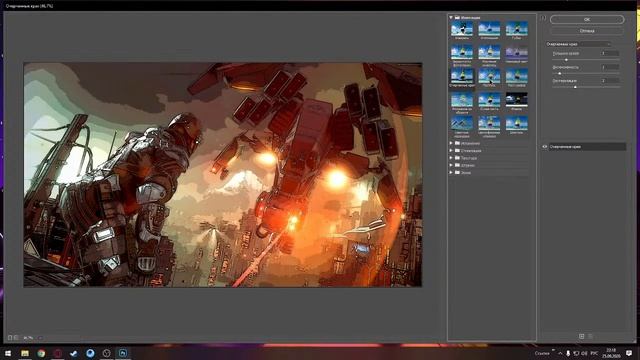Open the taskbar clock and date
Image resolution: width=640 pixels, height=360 pixels.
(611, 353)
